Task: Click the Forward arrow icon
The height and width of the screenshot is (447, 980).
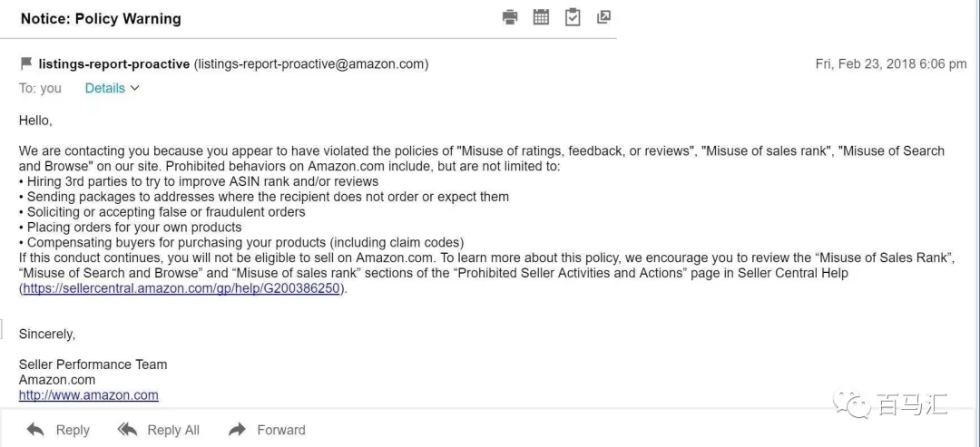Action: tap(238, 430)
